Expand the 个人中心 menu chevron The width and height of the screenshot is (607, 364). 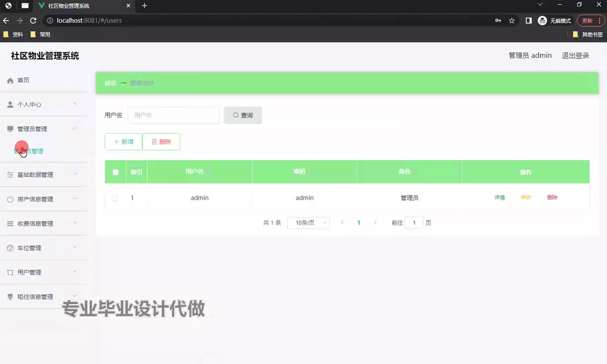(75, 104)
